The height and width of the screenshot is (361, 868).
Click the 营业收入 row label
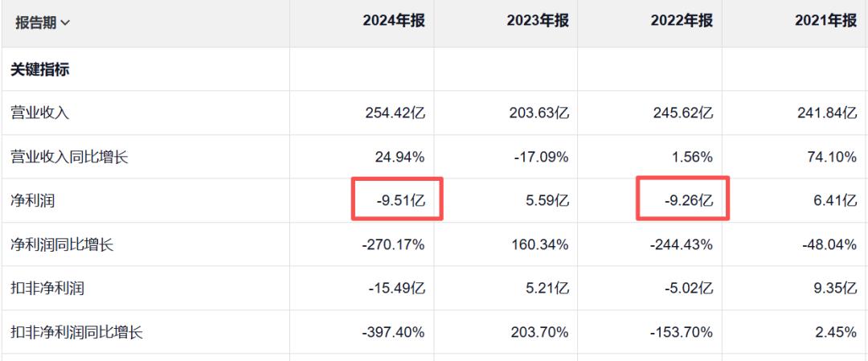point(39,113)
